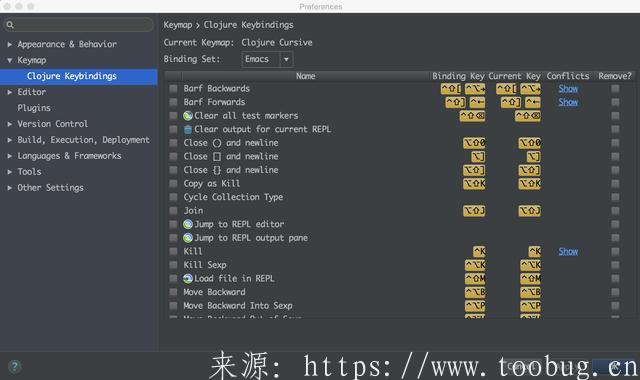Open the Plugins settings page

(x=34, y=108)
